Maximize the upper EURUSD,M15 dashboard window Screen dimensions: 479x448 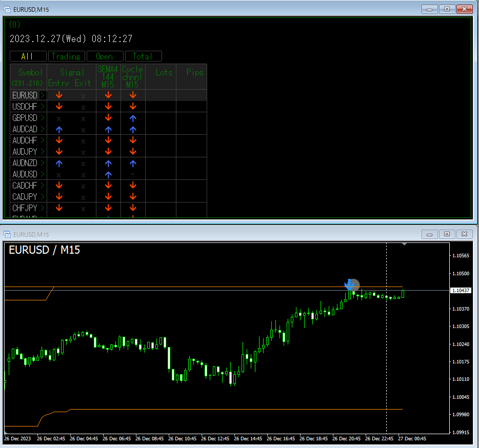pyautogui.click(x=447, y=9)
